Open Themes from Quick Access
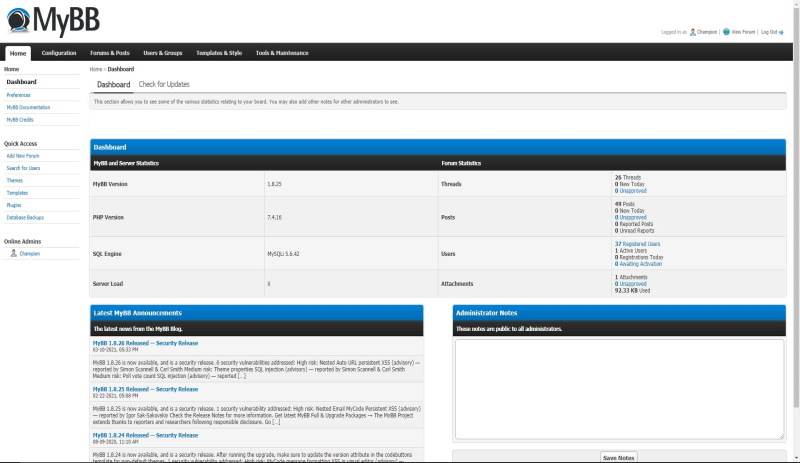Viewport: 800px width, 463px height. click(14, 180)
